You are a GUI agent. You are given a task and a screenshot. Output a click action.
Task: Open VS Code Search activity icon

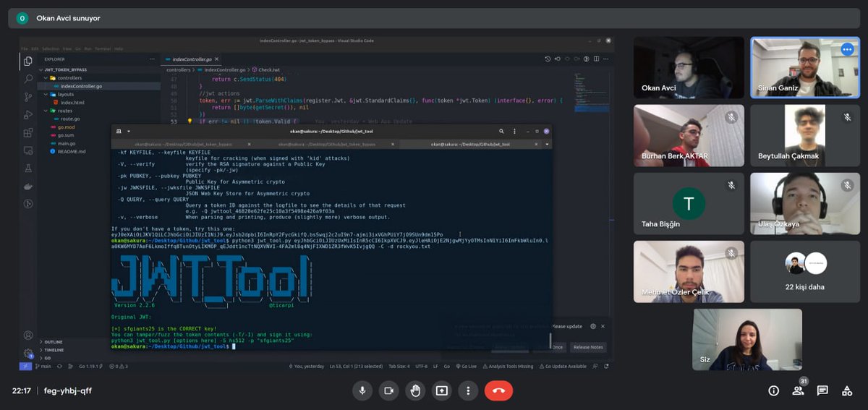tap(28, 79)
